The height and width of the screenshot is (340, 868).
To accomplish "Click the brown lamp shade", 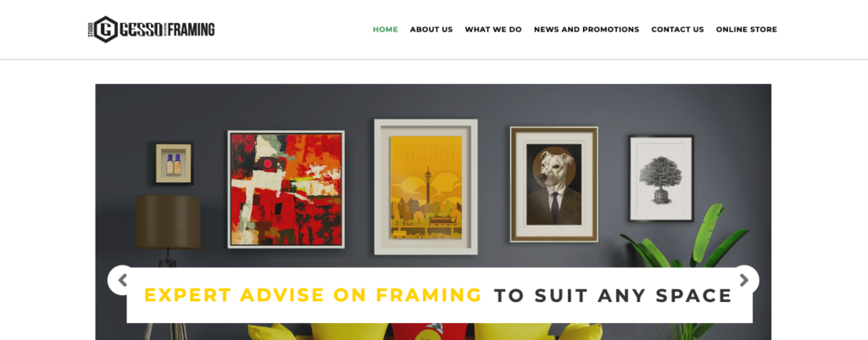I will pos(168,221).
